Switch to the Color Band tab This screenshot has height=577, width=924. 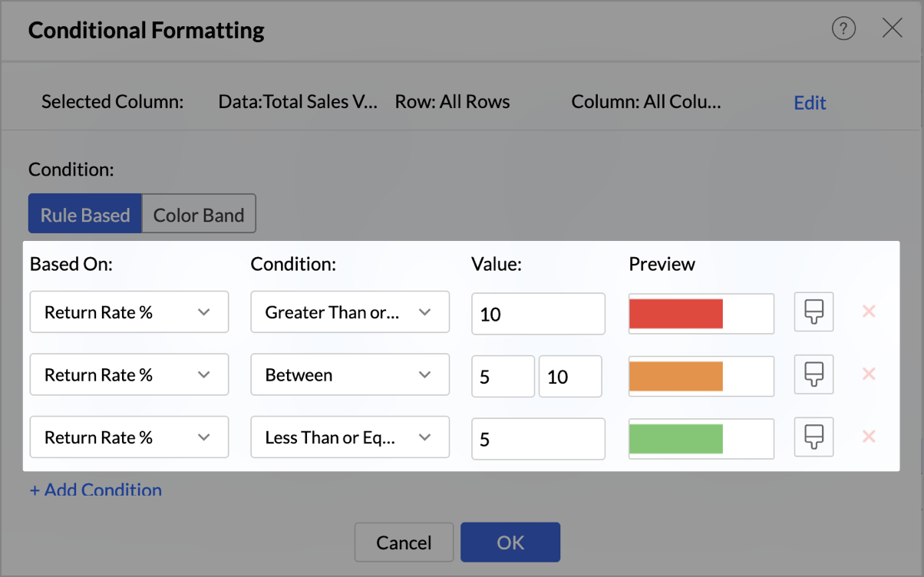199,215
